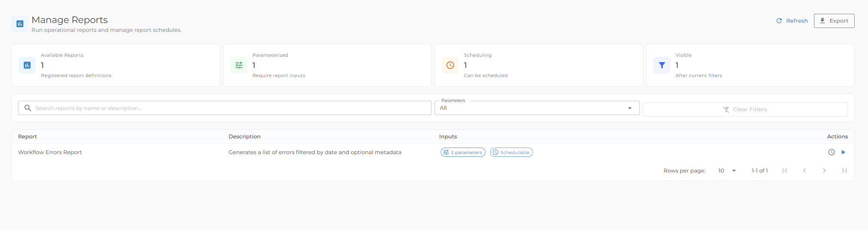The image size is (868, 230).
Task: Run the Workflow Errors Report play icon
Action: coord(843,152)
